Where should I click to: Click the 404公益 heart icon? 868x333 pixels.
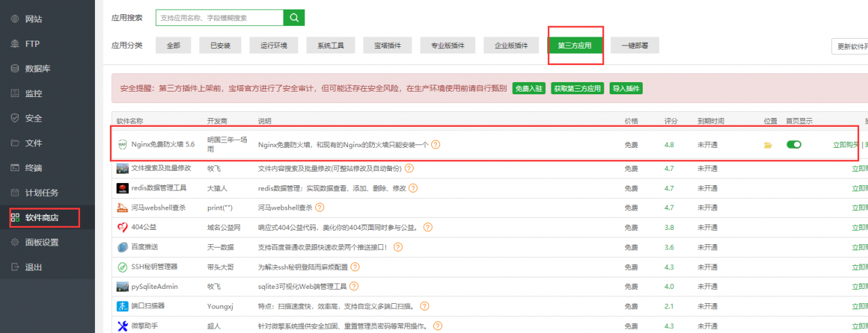pos(123,227)
